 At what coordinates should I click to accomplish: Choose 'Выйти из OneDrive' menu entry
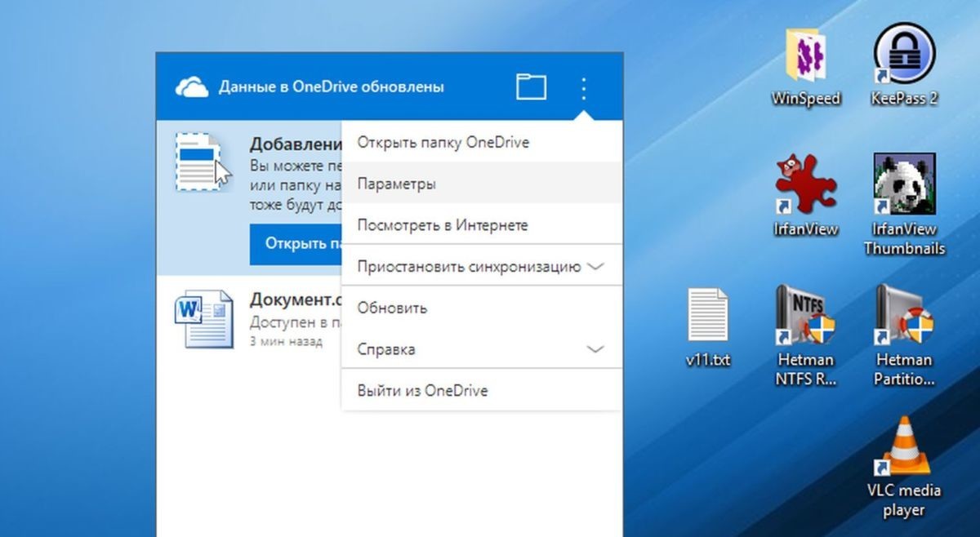tap(482, 391)
